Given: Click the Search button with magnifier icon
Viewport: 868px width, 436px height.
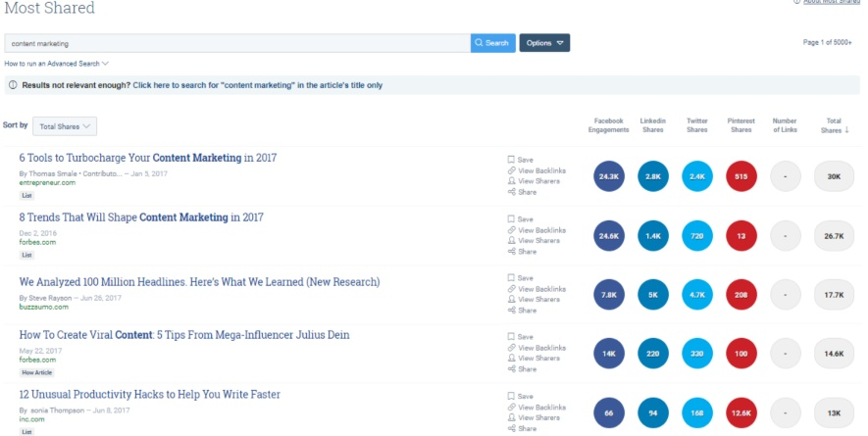Looking at the screenshot, I should point(492,43).
